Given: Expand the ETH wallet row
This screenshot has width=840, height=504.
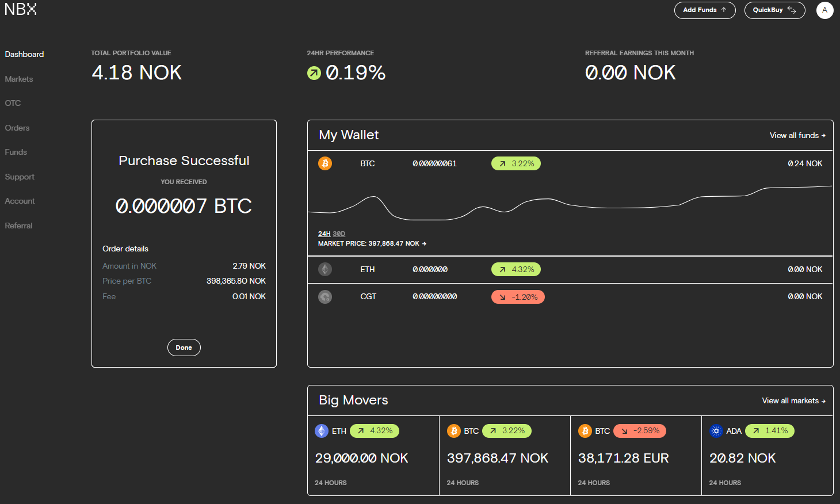Looking at the screenshot, I should (x=570, y=269).
